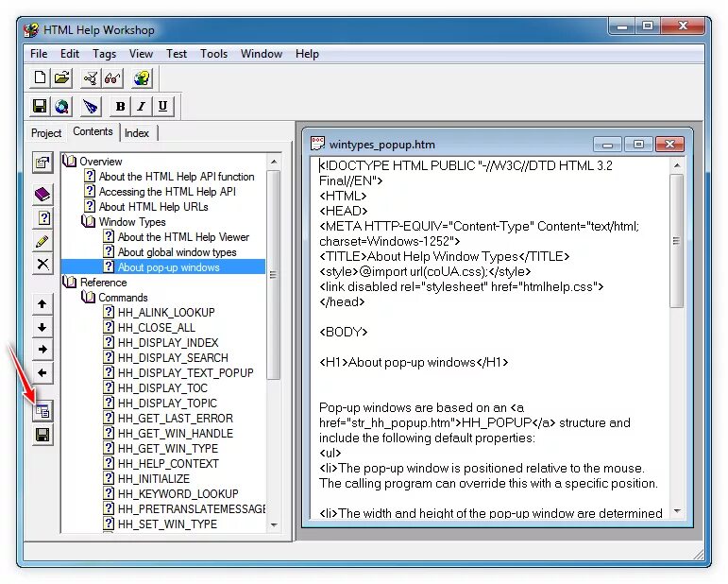Select HH_DISPLAY_TEXT_POPUP entry
Screen dimensions: 728x584
186,372
